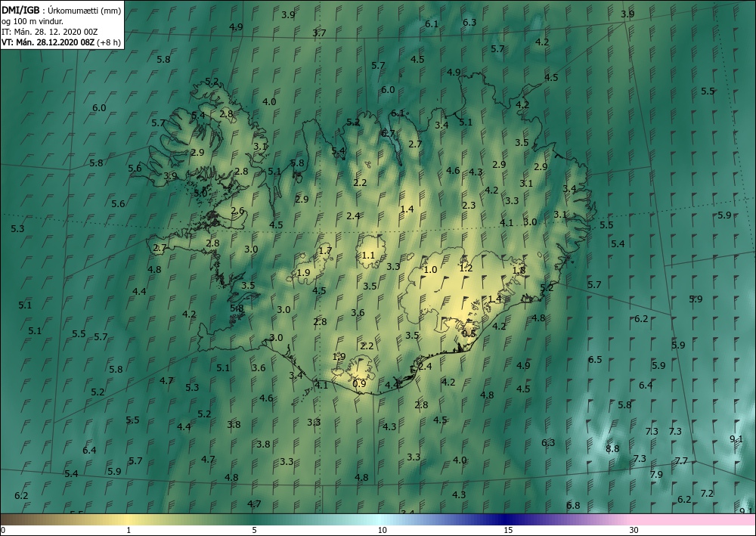Click the valid time "VT: Mán. 28.12.2020 08Z"
Viewport: 756px width, 536px height.
click(x=48, y=42)
